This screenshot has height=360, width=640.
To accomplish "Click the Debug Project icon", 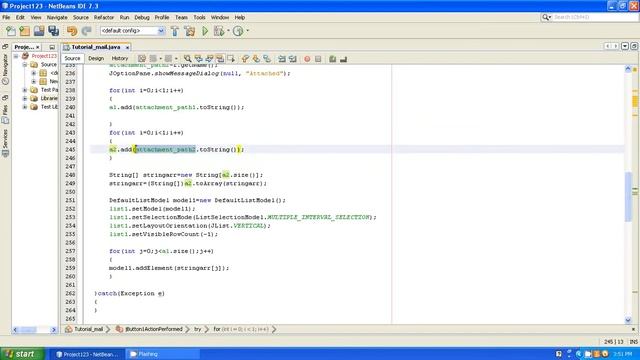I will click(219, 31).
